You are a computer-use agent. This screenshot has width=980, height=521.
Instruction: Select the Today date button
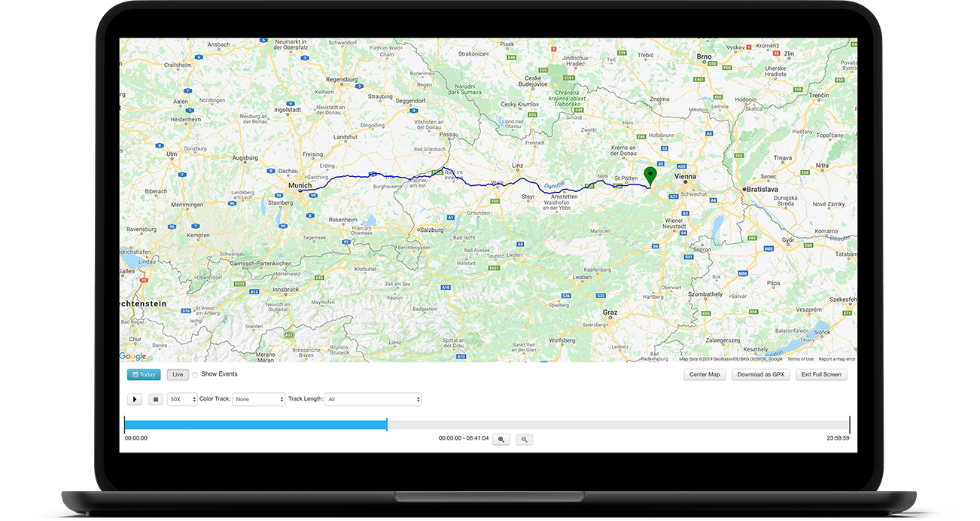coord(144,374)
